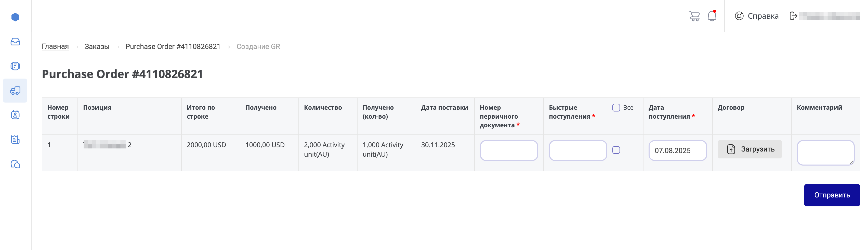Viewport: 868px width, 250px height.
Task: Open the inbox tray sidebar icon
Action: (15, 42)
